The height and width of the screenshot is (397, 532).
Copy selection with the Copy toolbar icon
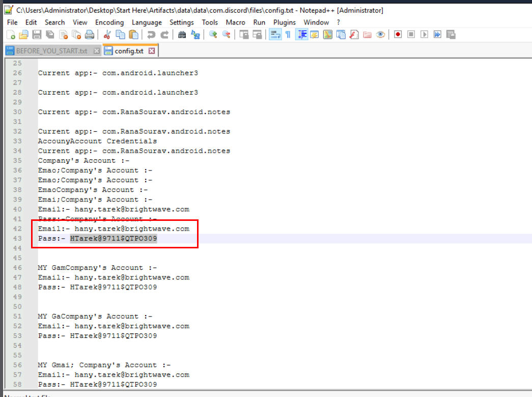pos(121,35)
